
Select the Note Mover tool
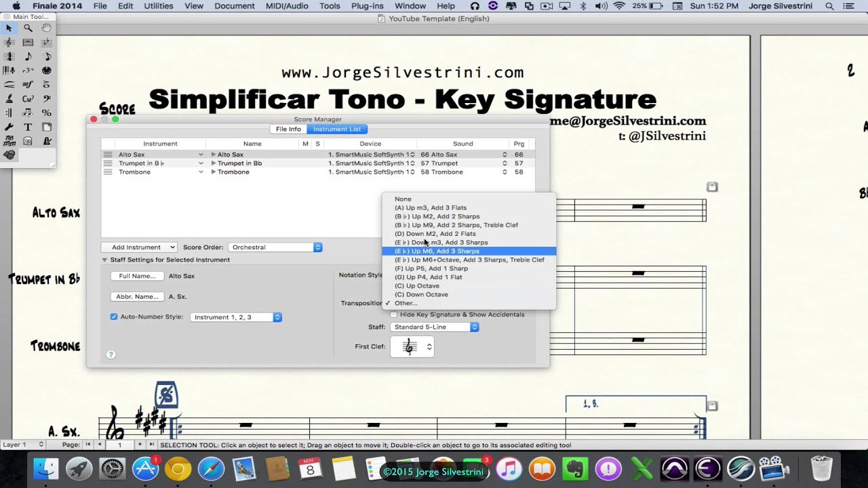tap(28, 113)
